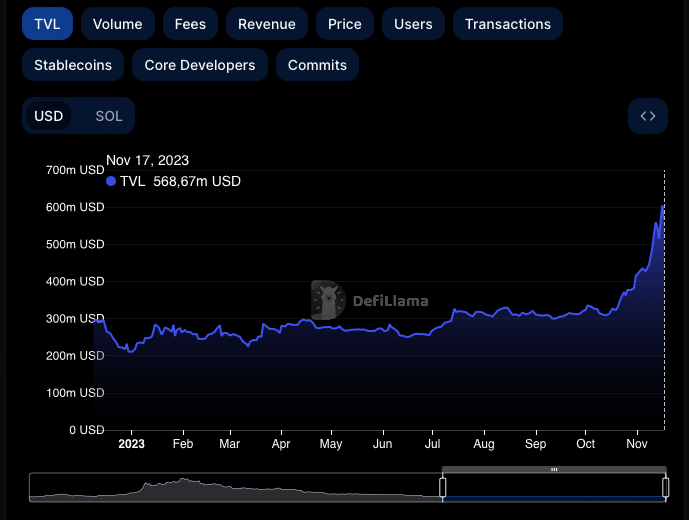Show the Stablecoins metric

click(x=72, y=65)
